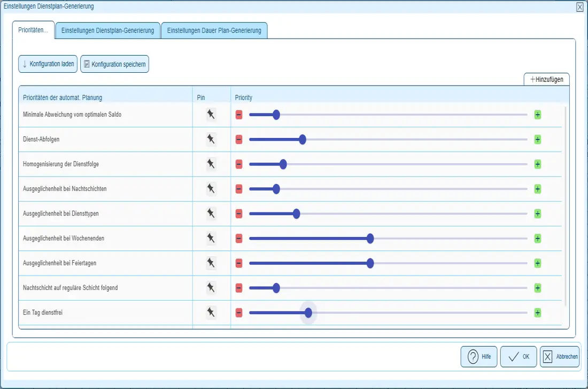Image resolution: width=588 pixels, height=389 pixels.
Task: Increase Nachtschicht auf reguläre Schicht folgend priority
Action: pos(537,288)
